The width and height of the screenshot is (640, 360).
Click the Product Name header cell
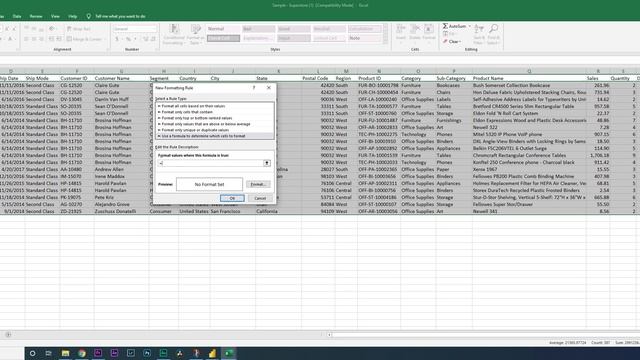529,78
